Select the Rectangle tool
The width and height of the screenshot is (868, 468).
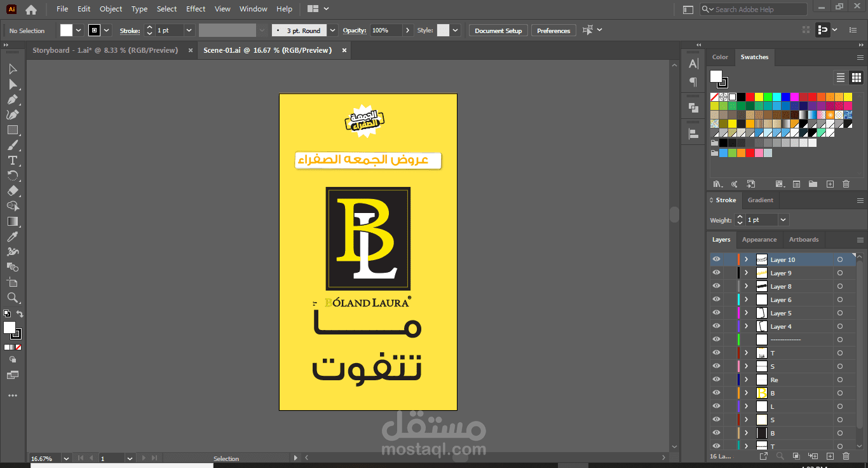click(12, 130)
